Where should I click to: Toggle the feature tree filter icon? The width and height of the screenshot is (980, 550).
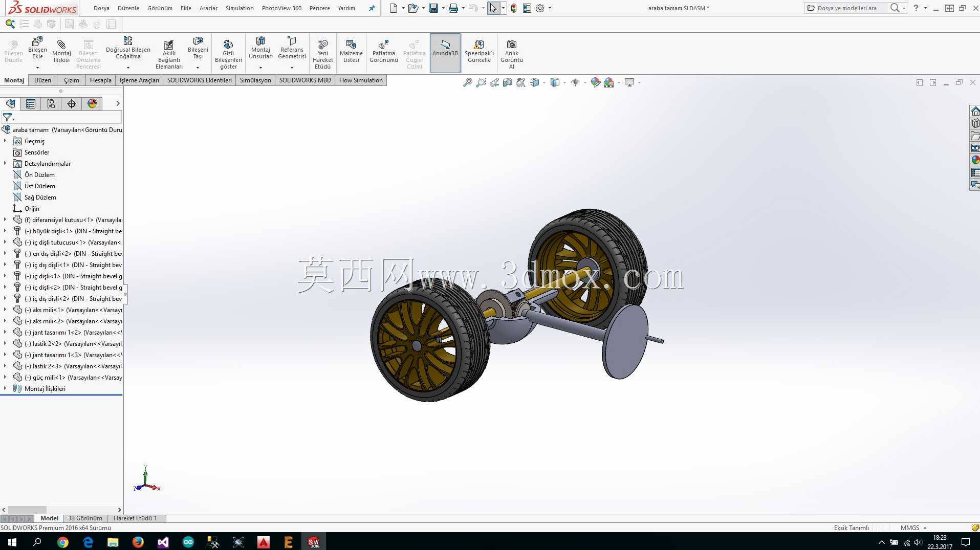pos(8,118)
